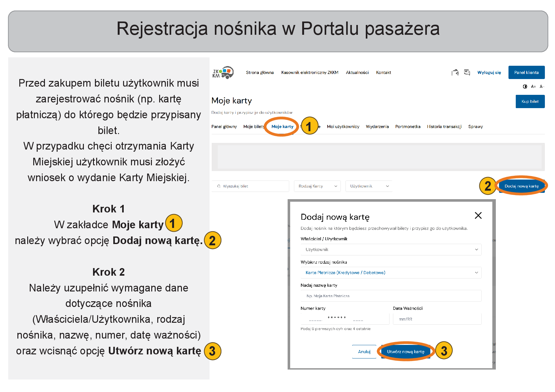Click Utwórz nową kartę button
The image size is (555, 392).
406,352
